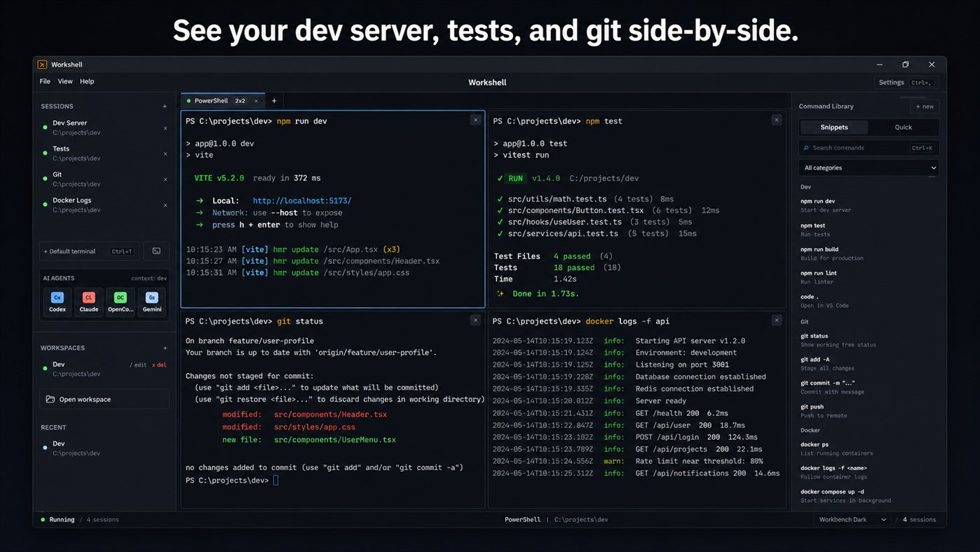Open a new tab with plus button

click(x=274, y=101)
